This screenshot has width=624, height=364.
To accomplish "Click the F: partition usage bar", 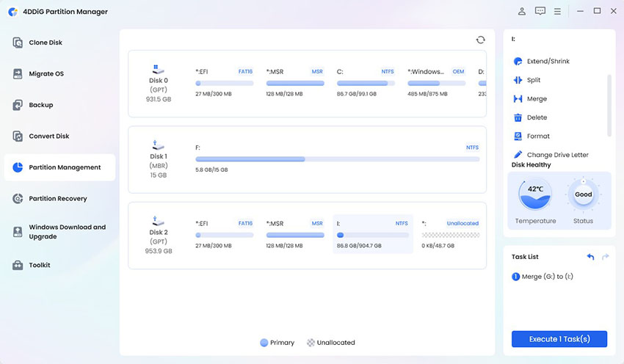I will [x=337, y=159].
